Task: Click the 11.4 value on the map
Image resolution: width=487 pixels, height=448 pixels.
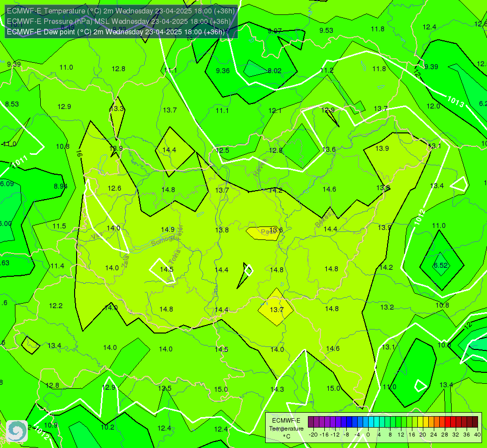Action: coord(58,266)
